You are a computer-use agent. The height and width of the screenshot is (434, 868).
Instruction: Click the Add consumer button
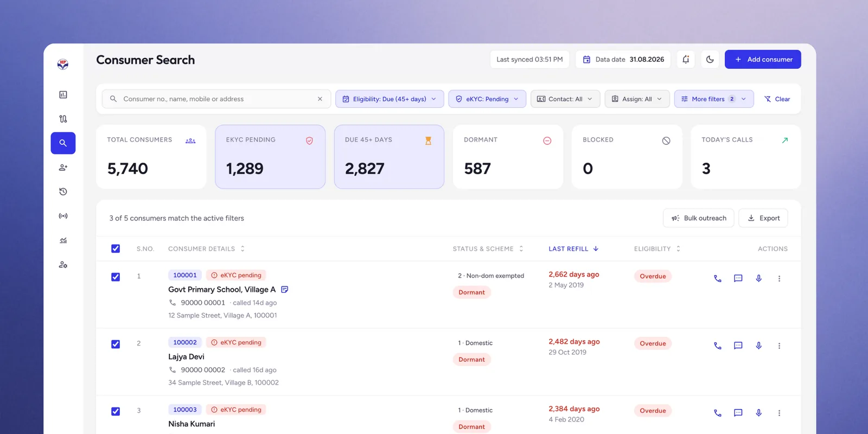pyautogui.click(x=763, y=60)
